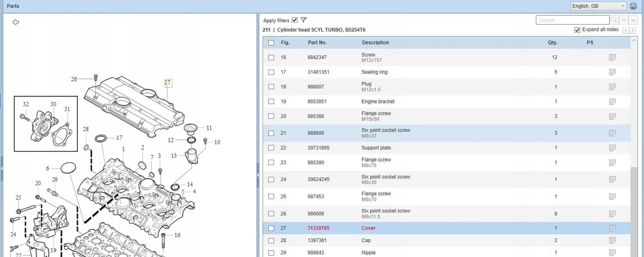The image size is (644, 257).
Task: Go back using the left arrow icon
Action: click(16, 22)
